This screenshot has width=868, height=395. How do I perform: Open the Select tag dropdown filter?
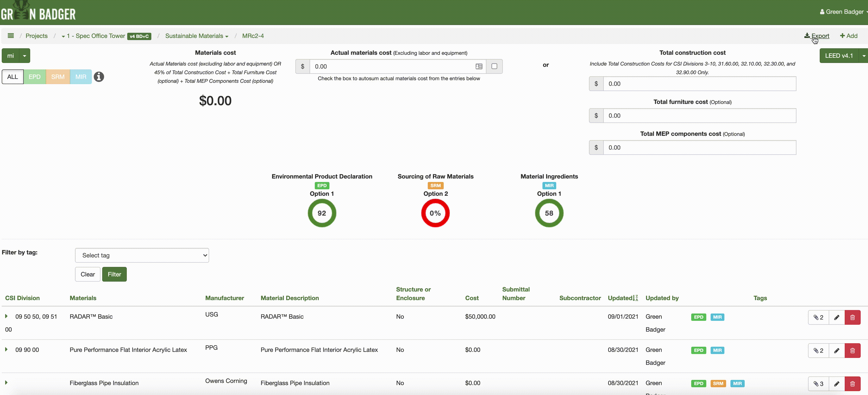142,255
